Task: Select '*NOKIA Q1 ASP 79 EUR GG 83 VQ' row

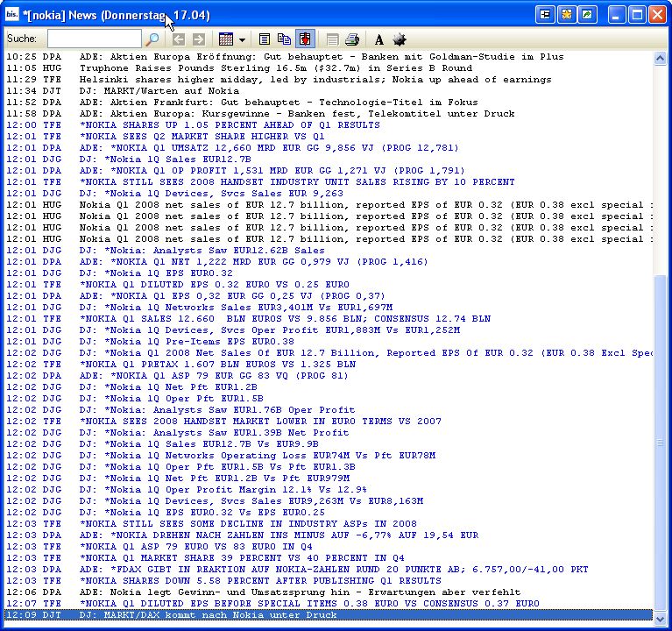Action: click(x=329, y=375)
